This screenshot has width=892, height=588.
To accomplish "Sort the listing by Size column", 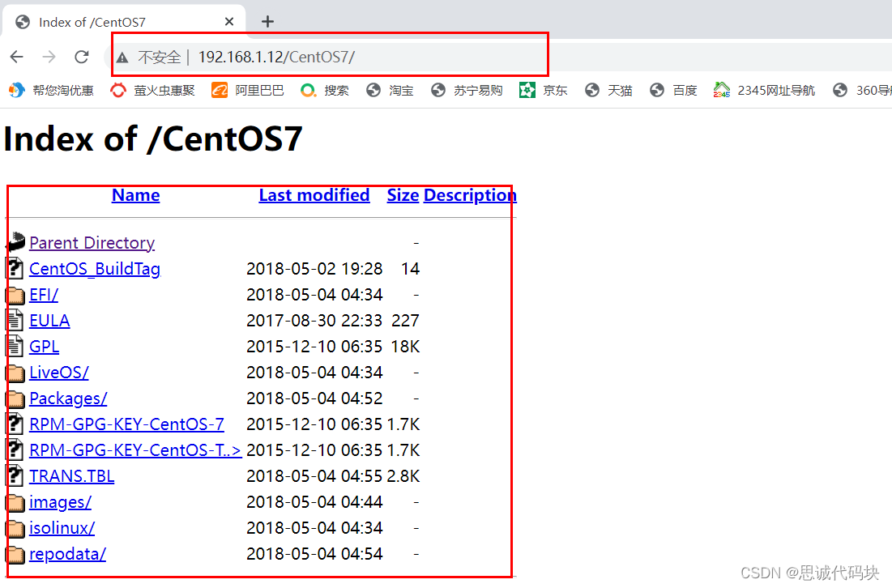I will coord(403,195).
